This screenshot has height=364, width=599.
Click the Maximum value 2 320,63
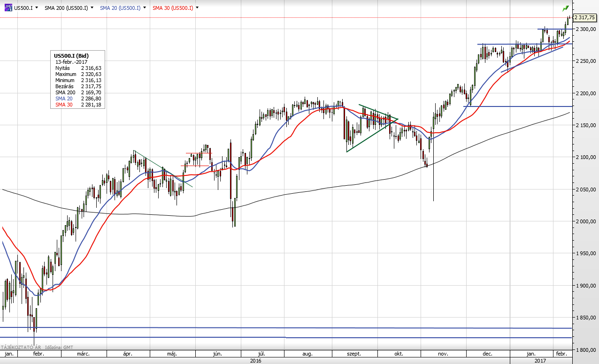[x=92, y=74]
